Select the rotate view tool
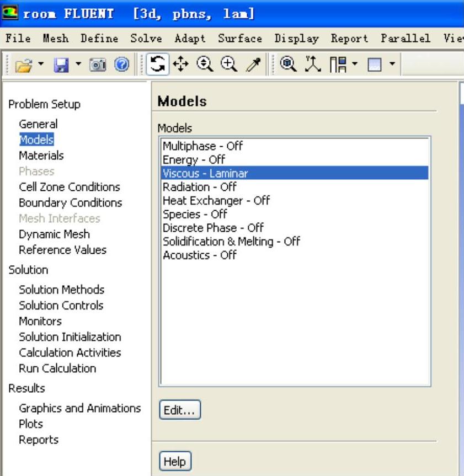Screen dimensions: 464x476 click(x=157, y=64)
